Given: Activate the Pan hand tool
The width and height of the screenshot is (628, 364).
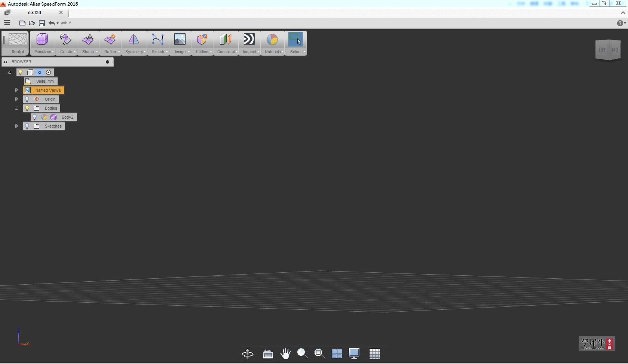Looking at the screenshot, I should click(x=285, y=354).
